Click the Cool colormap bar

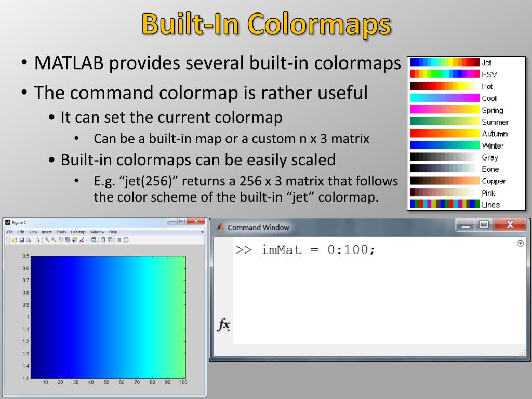click(445, 98)
